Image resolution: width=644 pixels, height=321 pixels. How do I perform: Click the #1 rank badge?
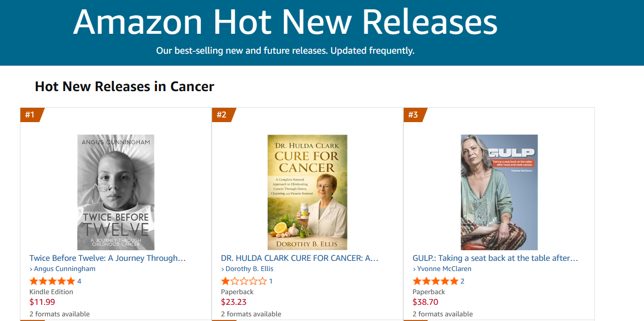point(32,115)
